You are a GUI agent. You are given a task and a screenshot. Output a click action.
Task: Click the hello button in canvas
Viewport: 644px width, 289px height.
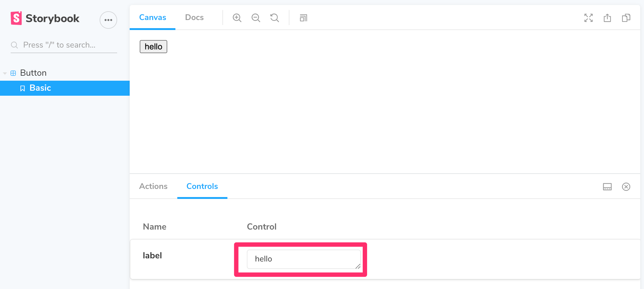(x=153, y=47)
